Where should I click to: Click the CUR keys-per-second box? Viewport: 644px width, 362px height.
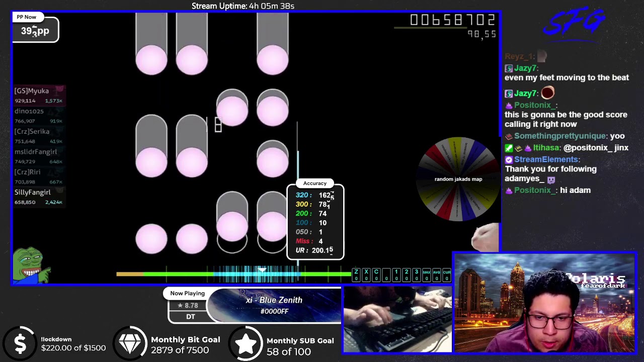click(447, 275)
